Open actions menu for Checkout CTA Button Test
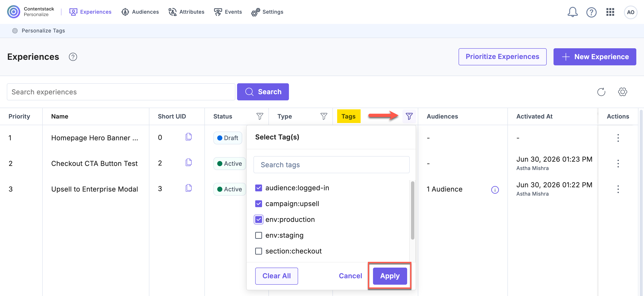The height and width of the screenshot is (296, 644). tap(618, 164)
